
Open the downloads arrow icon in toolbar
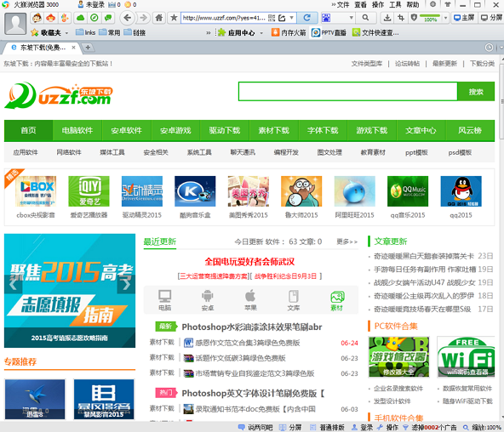[x=387, y=18]
